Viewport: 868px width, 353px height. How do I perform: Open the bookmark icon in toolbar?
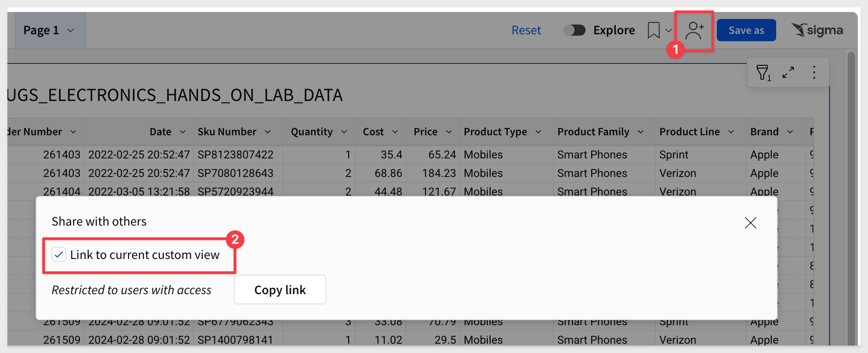tap(654, 31)
